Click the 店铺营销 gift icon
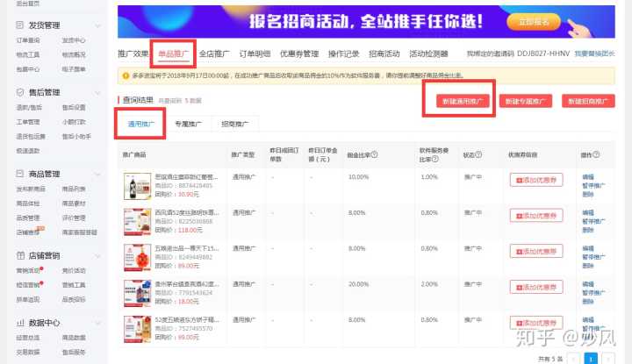This screenshot has width=632, height=364. tap(20, 255)
